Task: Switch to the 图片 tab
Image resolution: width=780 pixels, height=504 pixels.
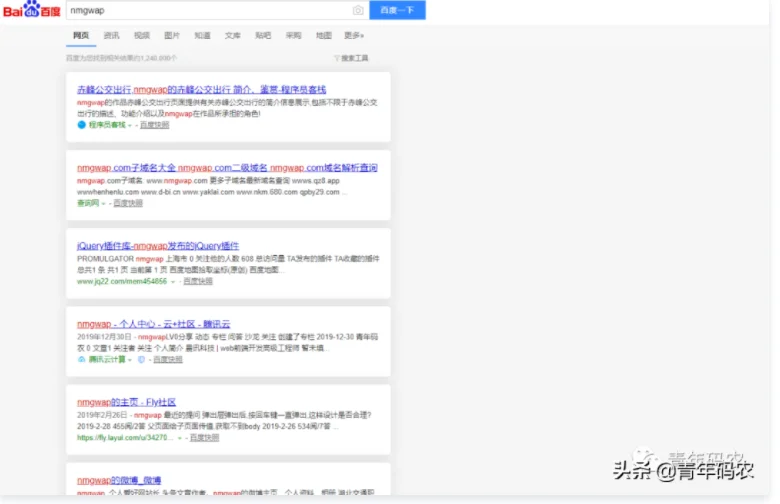Action: [x=172, y=35]
